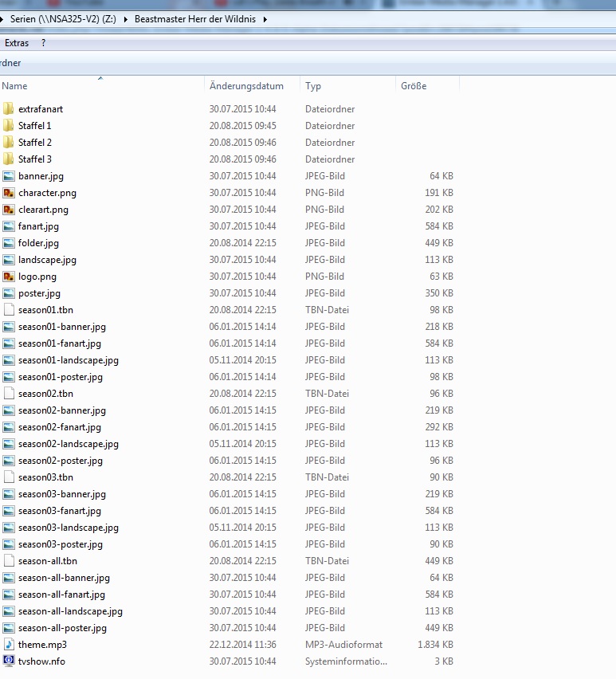Click the folder.jpg file icon
This screenshot has height=679, width=616.
coord(8,243)
